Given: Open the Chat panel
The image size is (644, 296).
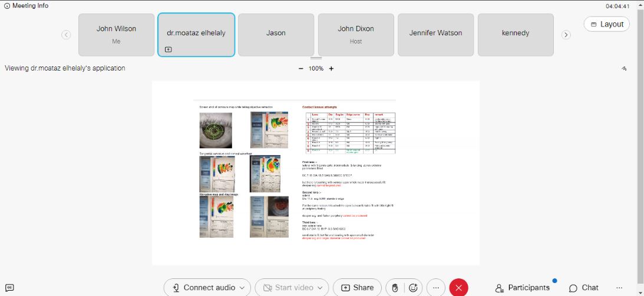Looking at the screenshot, I should click(584, 288).
